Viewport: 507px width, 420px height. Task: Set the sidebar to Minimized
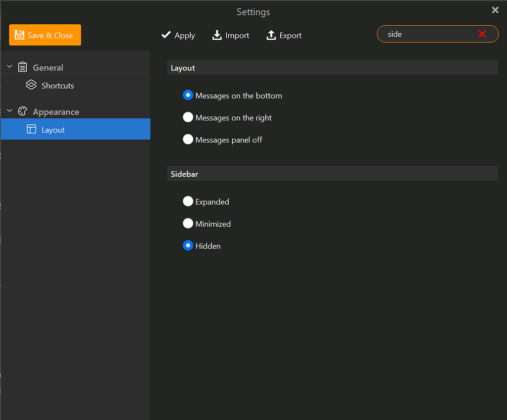[188, 223]
